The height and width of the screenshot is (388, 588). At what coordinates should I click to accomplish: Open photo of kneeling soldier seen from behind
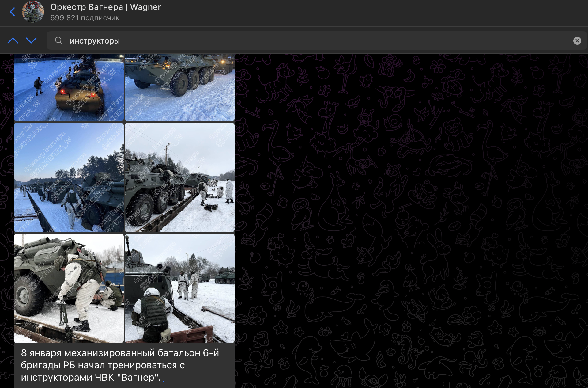pos(179,288)
